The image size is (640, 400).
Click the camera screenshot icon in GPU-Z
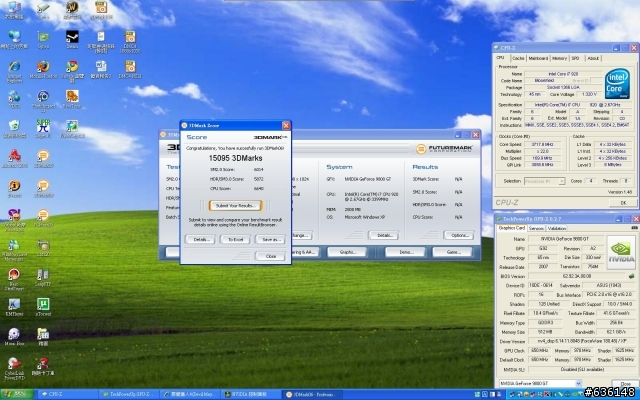[634, 228]
